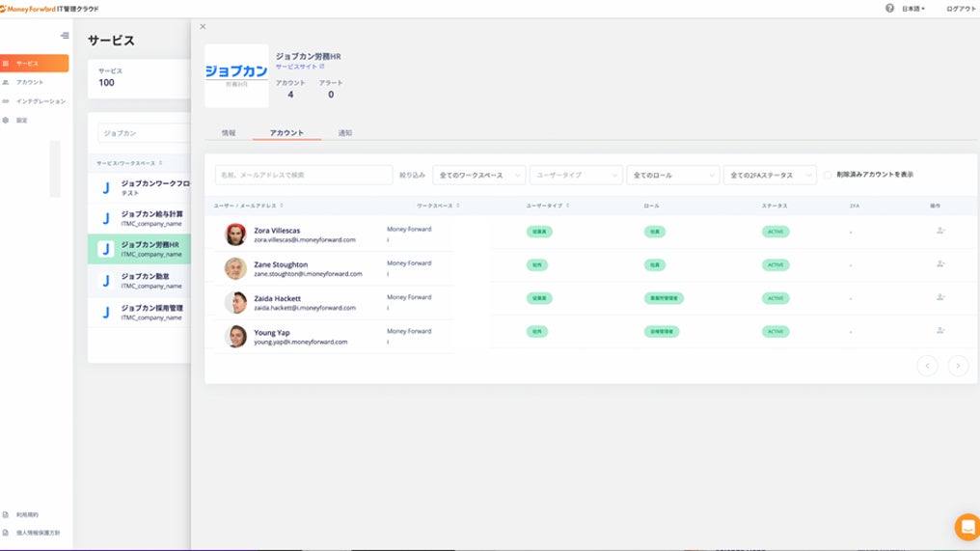980x551 pixels.
Task: Switch to the 通知 tab
Action: (x=344, y=132)
